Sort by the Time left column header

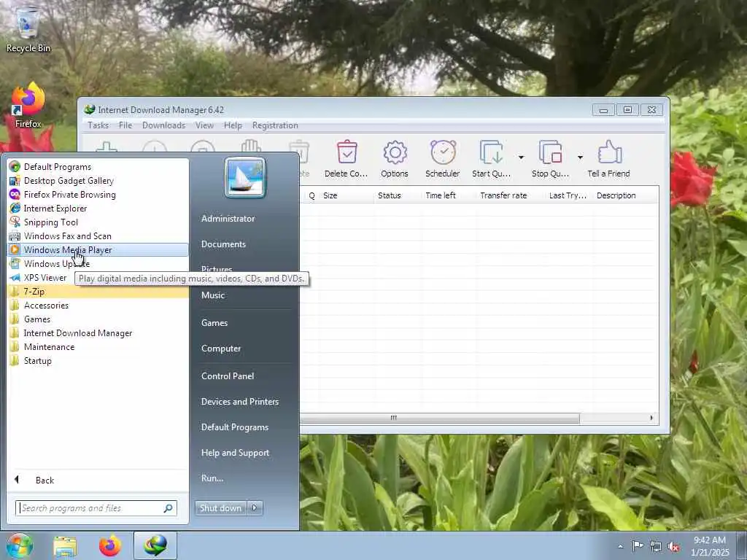pos(449,195)
